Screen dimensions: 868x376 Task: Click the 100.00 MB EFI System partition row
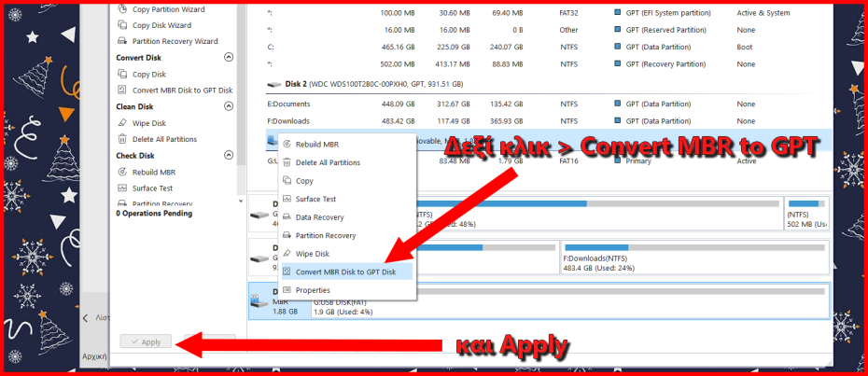tap(548, 13)
